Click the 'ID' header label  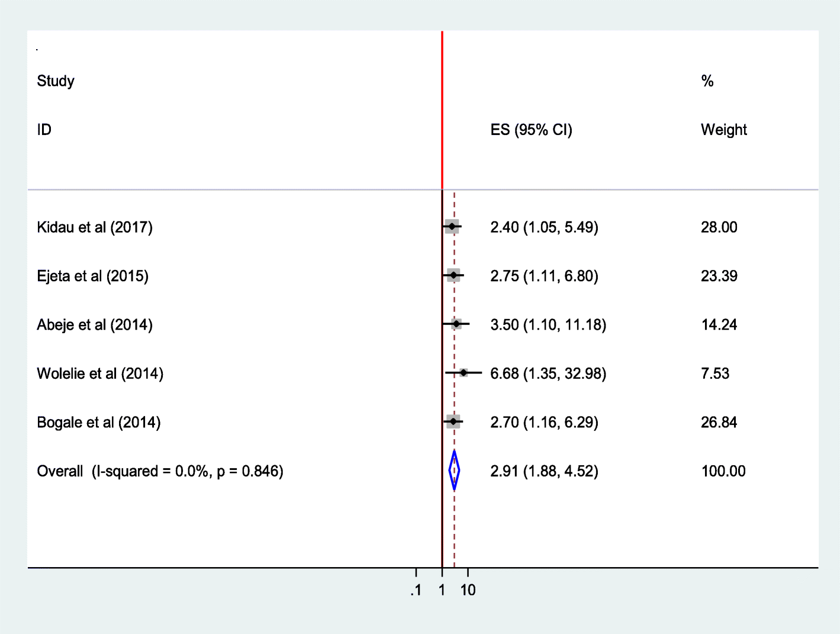point(44,130)
